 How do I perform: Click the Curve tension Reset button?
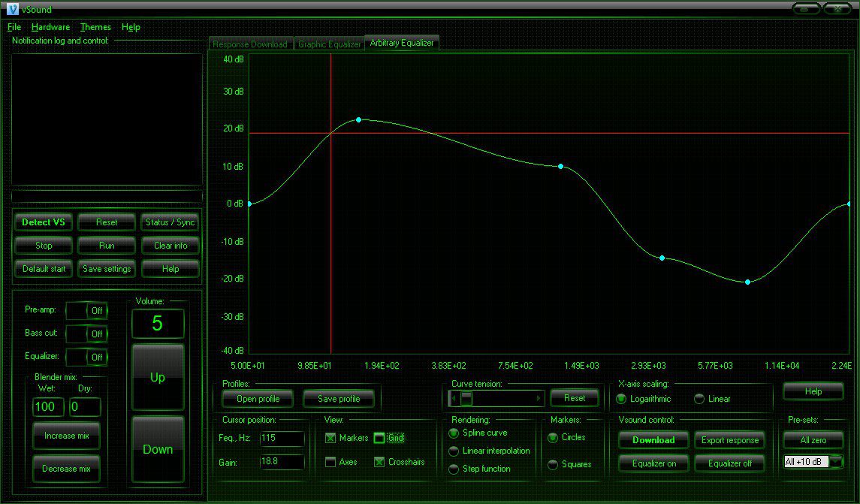(575, 398)
